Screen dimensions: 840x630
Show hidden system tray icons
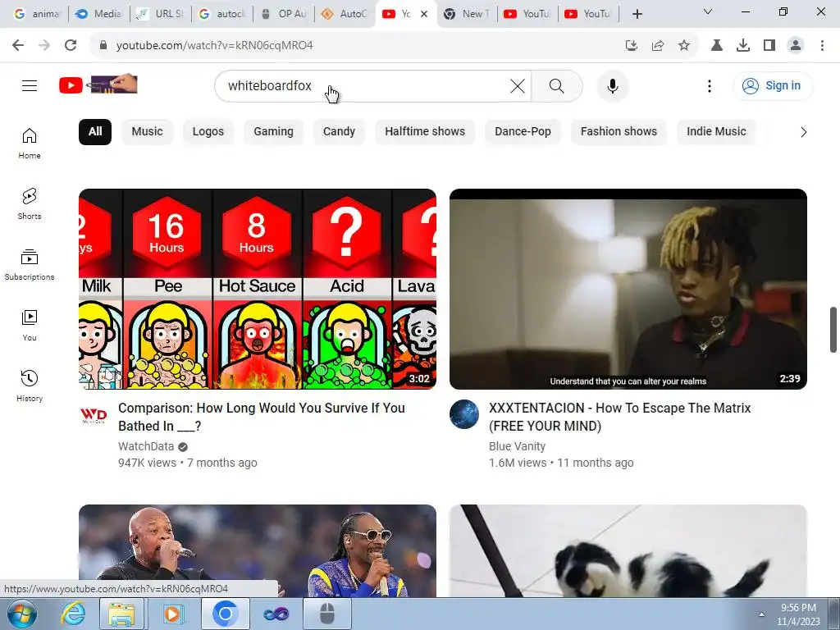pyautogui.click(x=761, y=614)
